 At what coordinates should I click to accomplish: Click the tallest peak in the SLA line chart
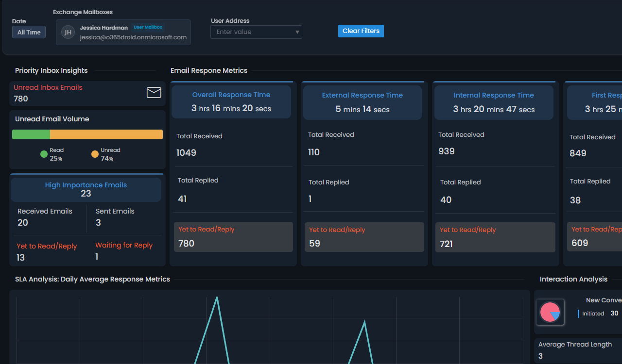point(217,298)
